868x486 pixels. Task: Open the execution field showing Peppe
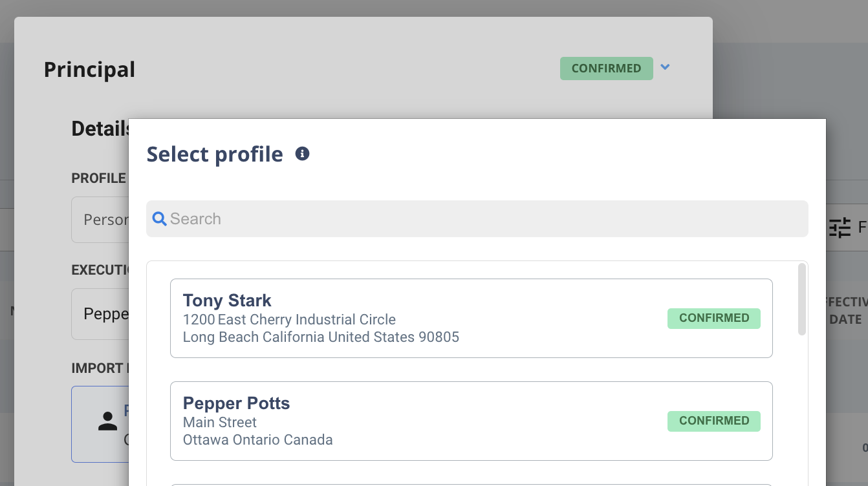click(100, 314)
